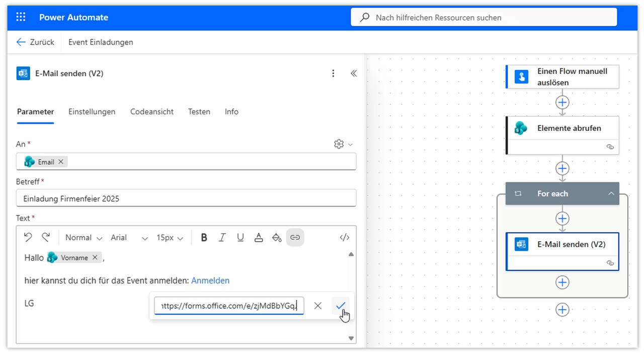Click the search resources field

[x=484, y=18]
